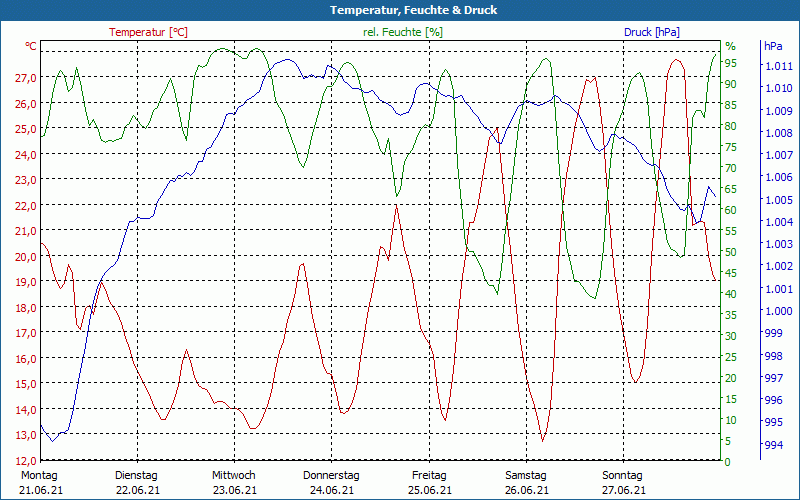Image resolution: width=800 pixels, height=500 pixels.
Task: Click the '24,0' temperature axis value
Action: (x=26, y=155)
